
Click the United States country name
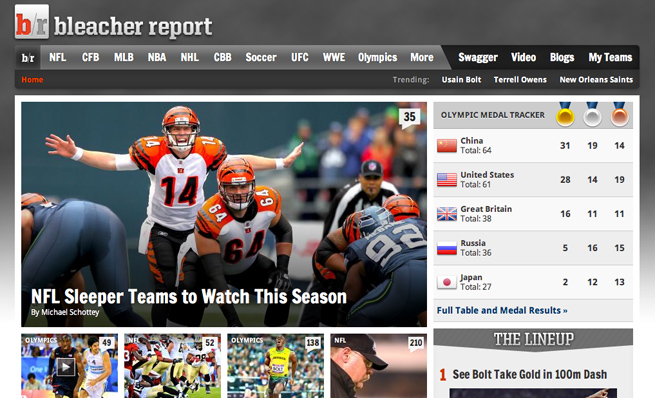click(x=487, y=175)
